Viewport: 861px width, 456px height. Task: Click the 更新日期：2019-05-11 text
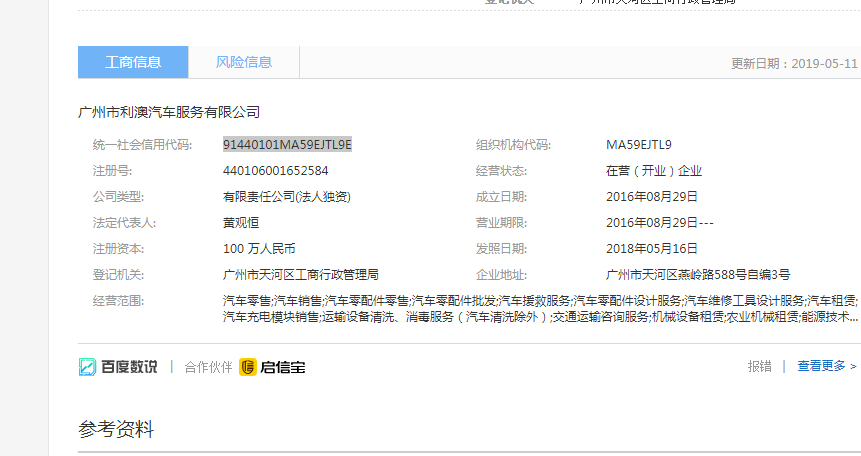click(x=794, y=64)
